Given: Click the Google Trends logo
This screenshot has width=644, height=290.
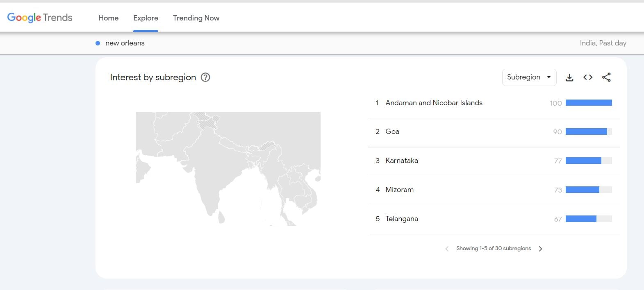Looking at the screenshot, I should (x=40, y=18).
